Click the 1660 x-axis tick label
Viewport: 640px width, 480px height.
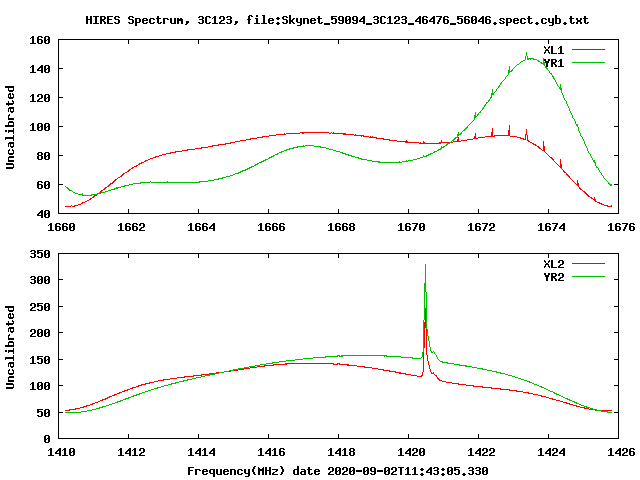(x=61, y=227)
